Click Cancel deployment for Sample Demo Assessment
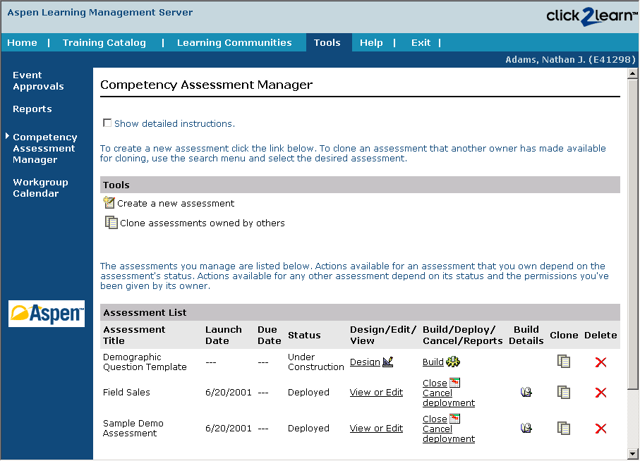 click(x=449, y=434)
